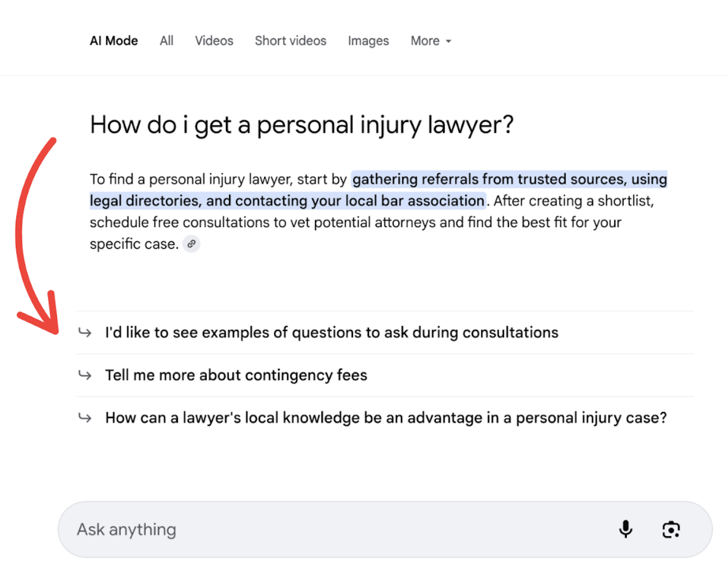
Task: Click the arrow icon beside local knowledge suggestion
Action: pos(85,418)
